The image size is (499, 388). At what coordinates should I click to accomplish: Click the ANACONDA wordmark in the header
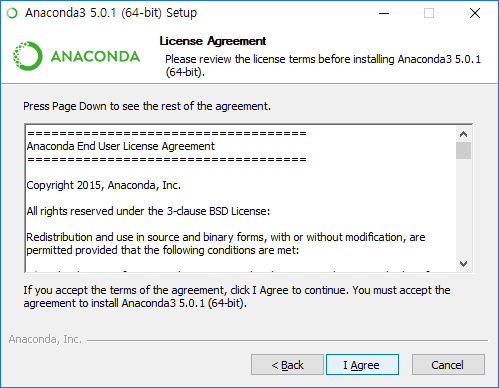(x=95, y=56)
